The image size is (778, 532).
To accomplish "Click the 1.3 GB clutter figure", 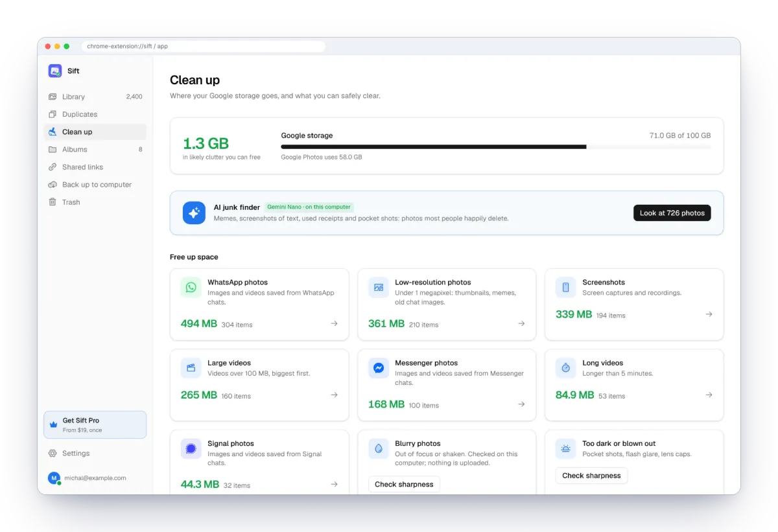I will (206, 143).
